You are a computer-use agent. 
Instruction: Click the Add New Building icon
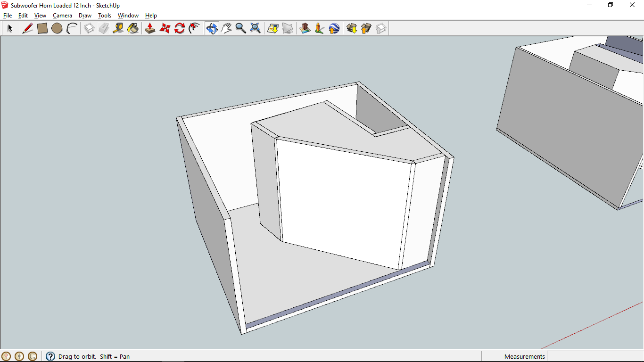point(305,28)
